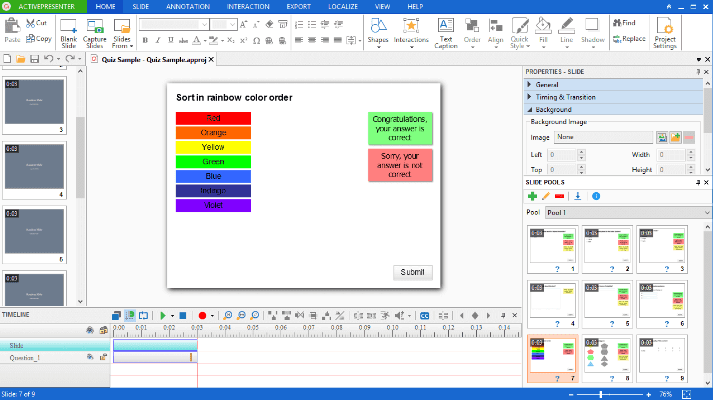713x400 pixels.
Task: Click the Copy icon
Action: (x=39, y=39)
